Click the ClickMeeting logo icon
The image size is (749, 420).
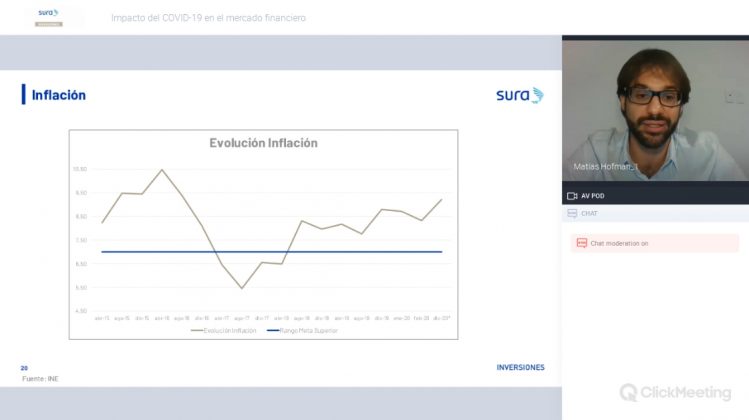[x=629, y=393]
